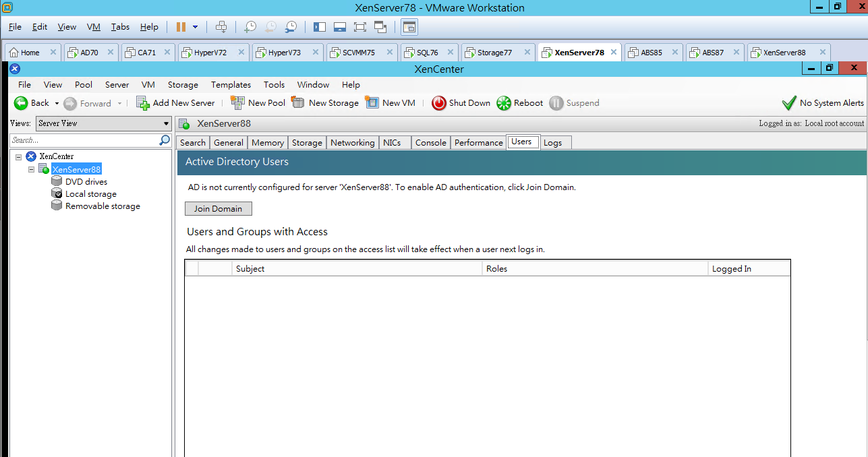Open the VMware Tabs menu

pos(120,27)
